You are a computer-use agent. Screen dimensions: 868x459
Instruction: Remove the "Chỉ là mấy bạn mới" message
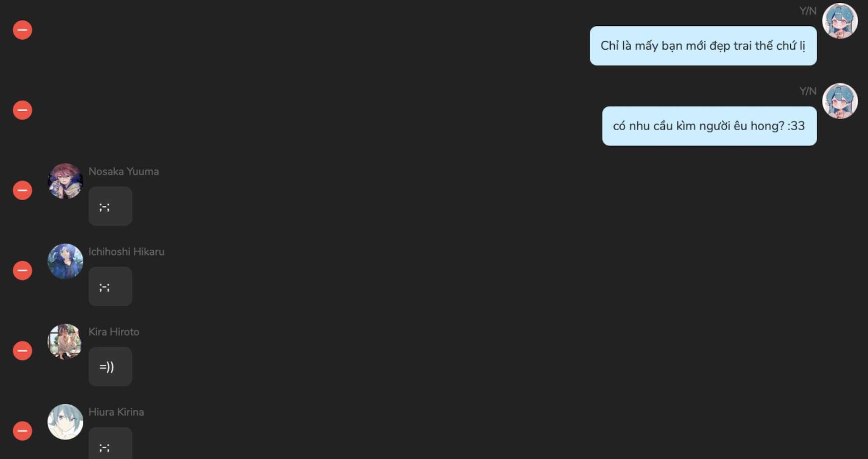[x=22, y=30]
